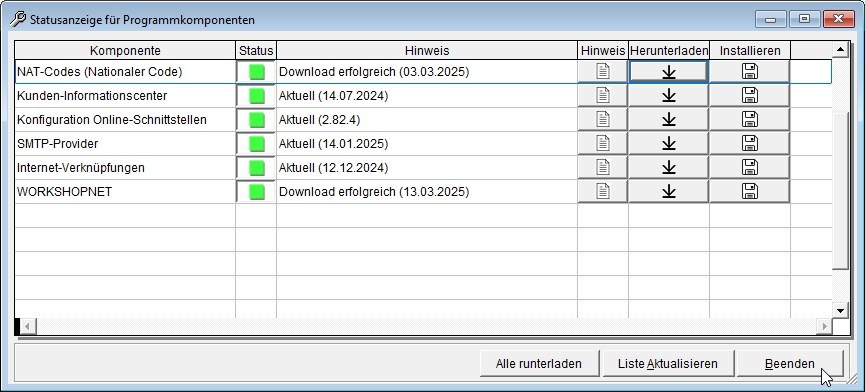Select the WORKSHOPNET row name
The width and height of the screenshot is (865, 392).
(65, 192)
